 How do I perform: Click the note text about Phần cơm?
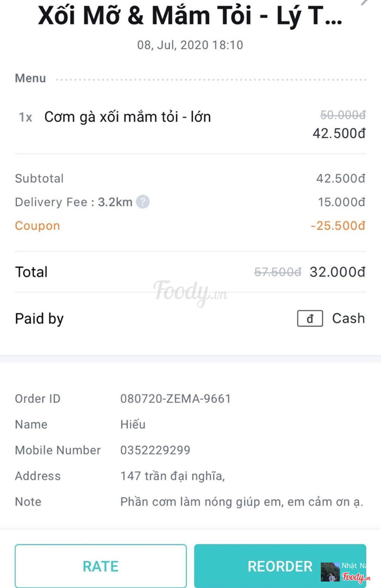point(241,502)
